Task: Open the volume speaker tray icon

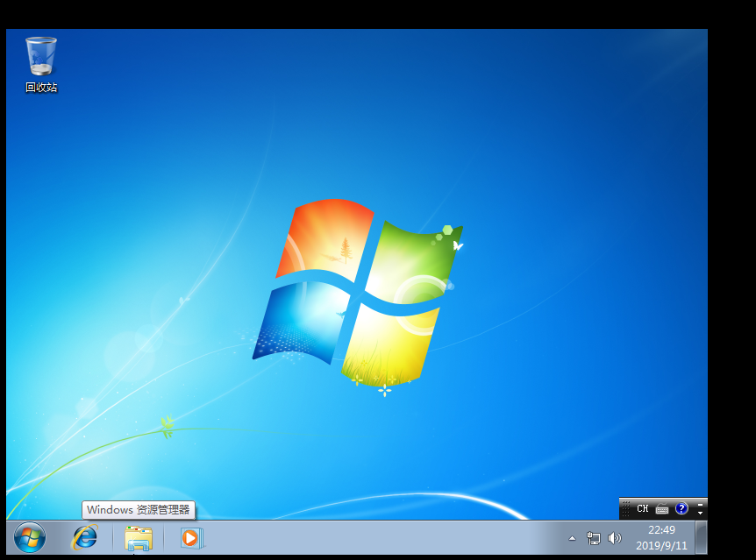Action: click(614, 538)
